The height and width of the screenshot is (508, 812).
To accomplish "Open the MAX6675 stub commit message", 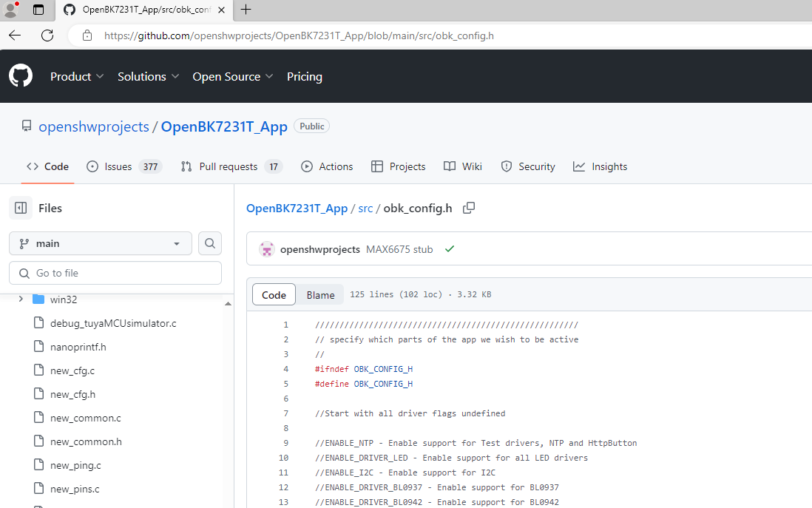I will coord(399,250).
